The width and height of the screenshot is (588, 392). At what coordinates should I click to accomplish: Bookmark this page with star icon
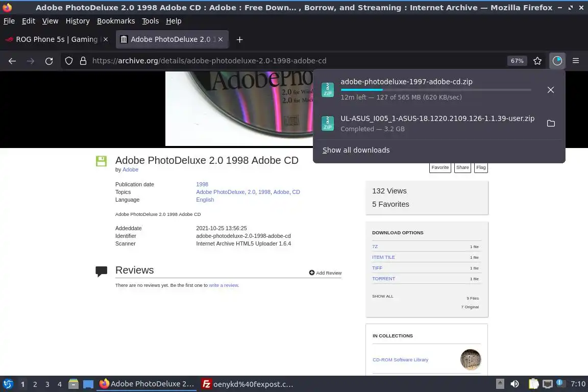[537, 61]
